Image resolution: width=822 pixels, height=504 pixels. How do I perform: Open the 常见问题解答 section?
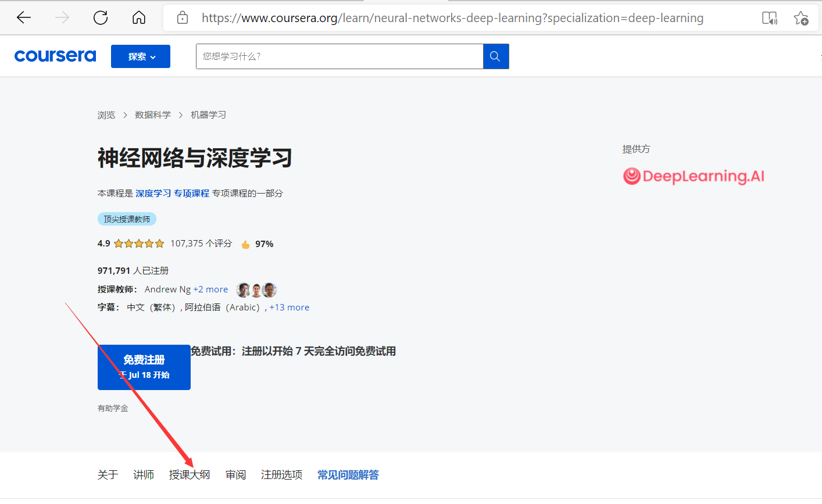click(348, 474)
